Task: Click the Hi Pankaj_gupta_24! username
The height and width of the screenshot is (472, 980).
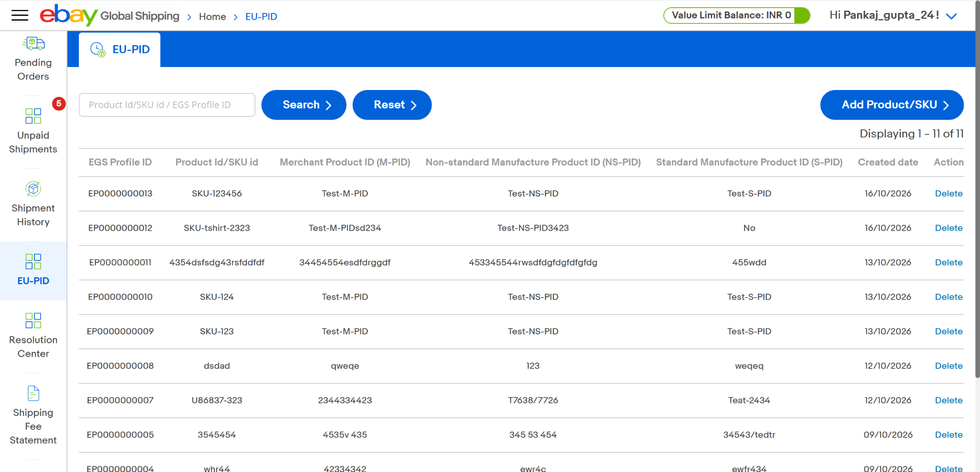Action: (x=884, y=15)
